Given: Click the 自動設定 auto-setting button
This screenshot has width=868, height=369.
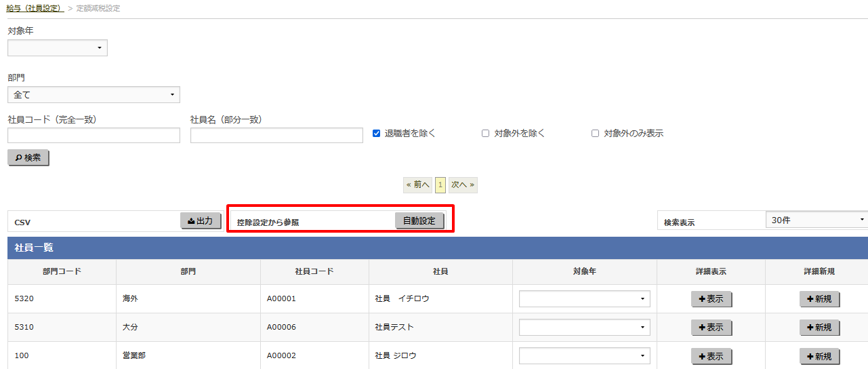Looking at the screenshot, I should (419, 221).
